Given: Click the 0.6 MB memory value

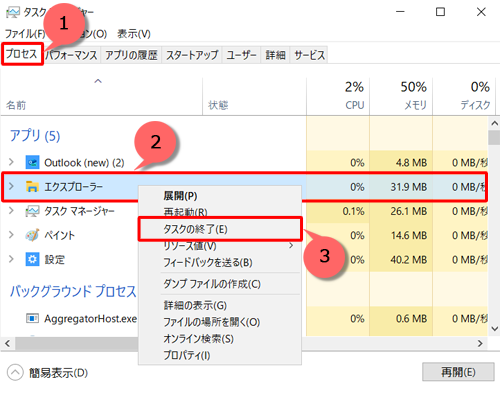Looking at the screenshot, I should [x=411, y=319].
